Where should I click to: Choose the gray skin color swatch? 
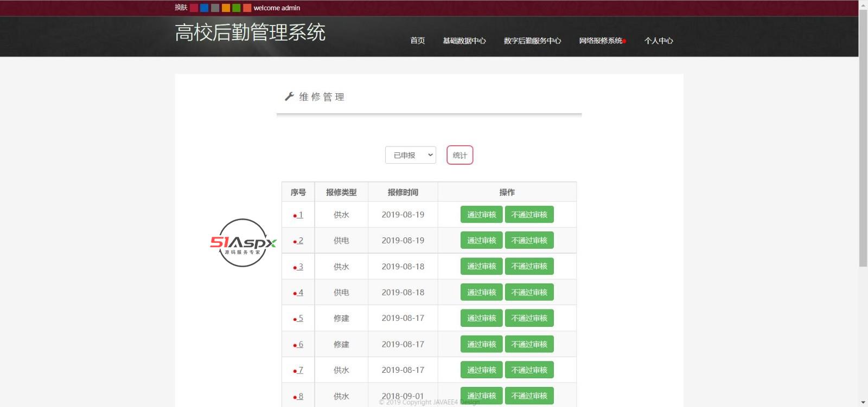[215, 8]
